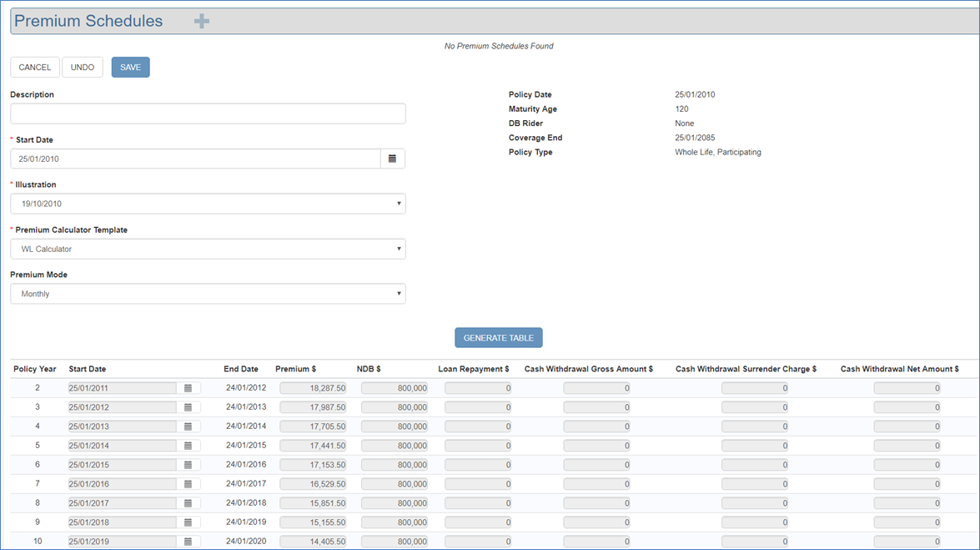Open calendar icon for policy year 2 row
Viewport: 980px width, 550px height.
pyautogui.click(x=188, y=388)
